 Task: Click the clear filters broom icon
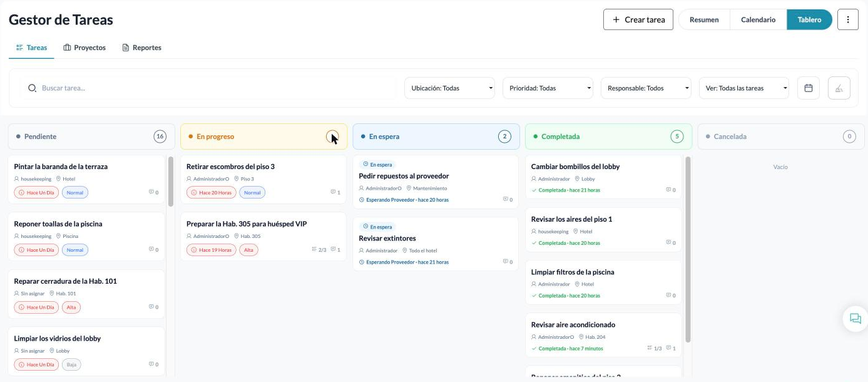tap(839, 88)
